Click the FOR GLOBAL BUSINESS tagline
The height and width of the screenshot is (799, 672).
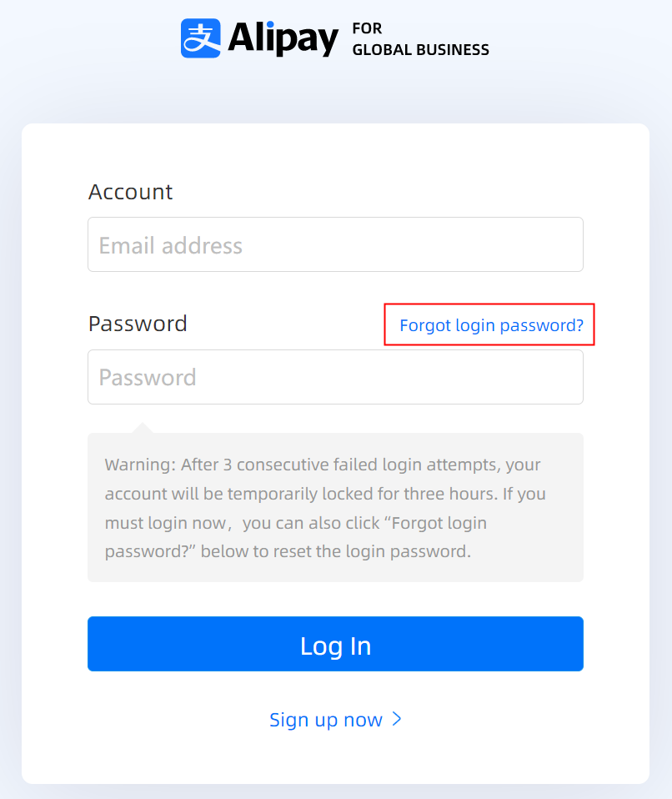[420, 39]
